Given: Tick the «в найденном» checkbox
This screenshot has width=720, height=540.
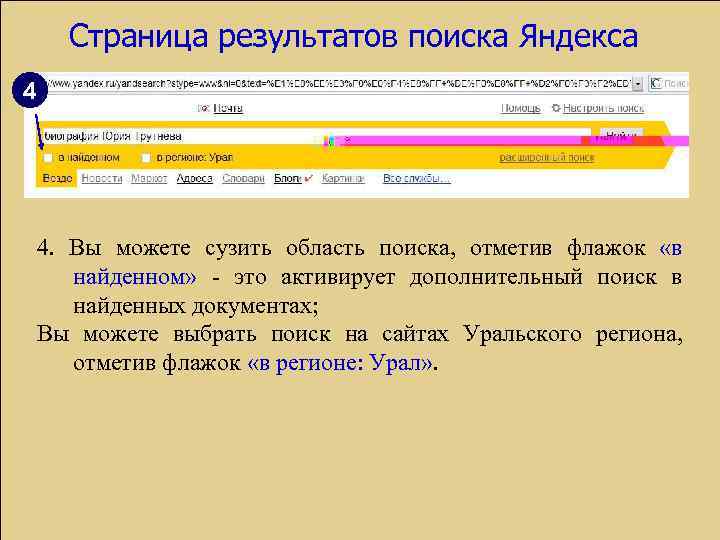Looking at the screenshot, I should point(48,158).
